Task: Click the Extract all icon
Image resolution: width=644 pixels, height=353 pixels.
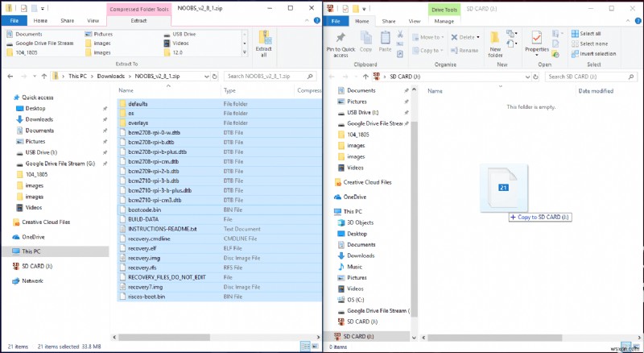Action: tap(264, 44)
